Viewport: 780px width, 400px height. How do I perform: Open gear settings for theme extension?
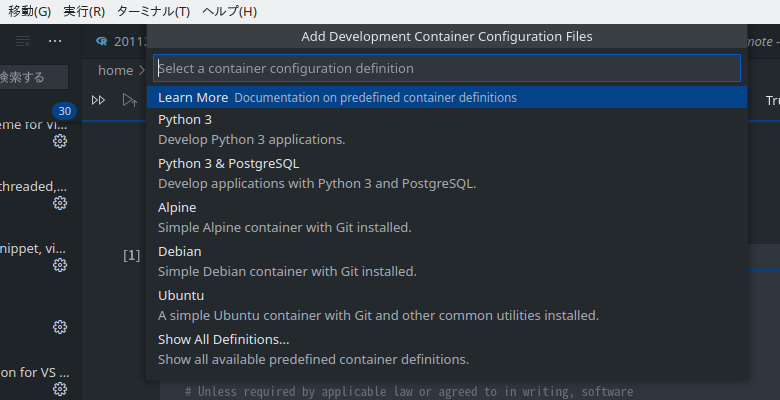pyautogui.click(x=60, y=141)
